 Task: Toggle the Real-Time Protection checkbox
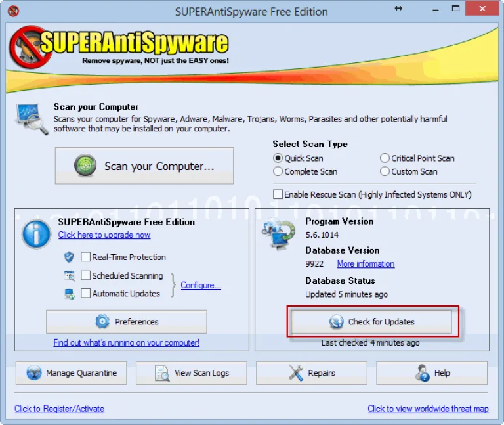pos(85,257)
